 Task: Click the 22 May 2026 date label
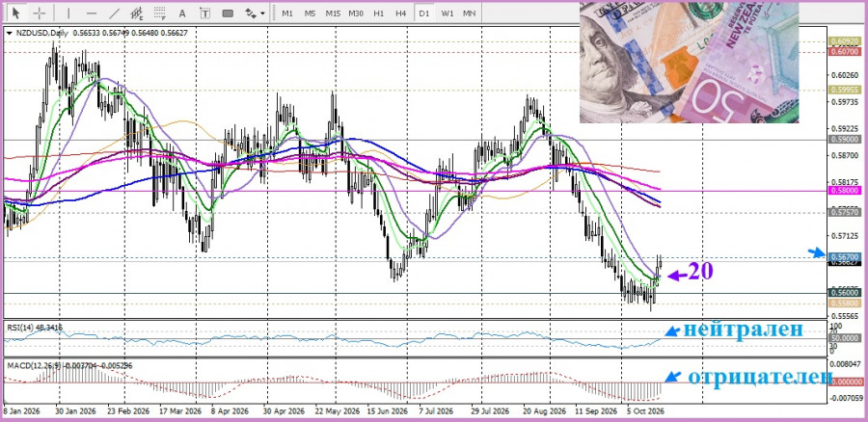[x=338, y=412]
